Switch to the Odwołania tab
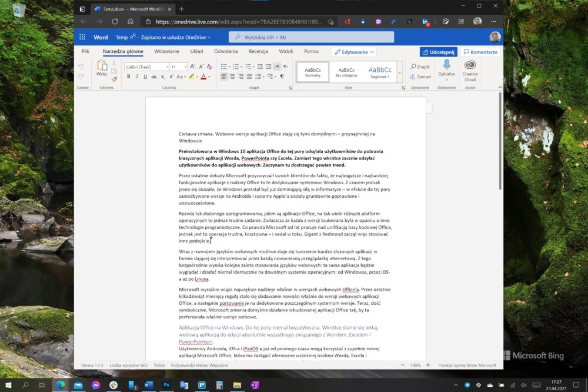 (226, 51)
